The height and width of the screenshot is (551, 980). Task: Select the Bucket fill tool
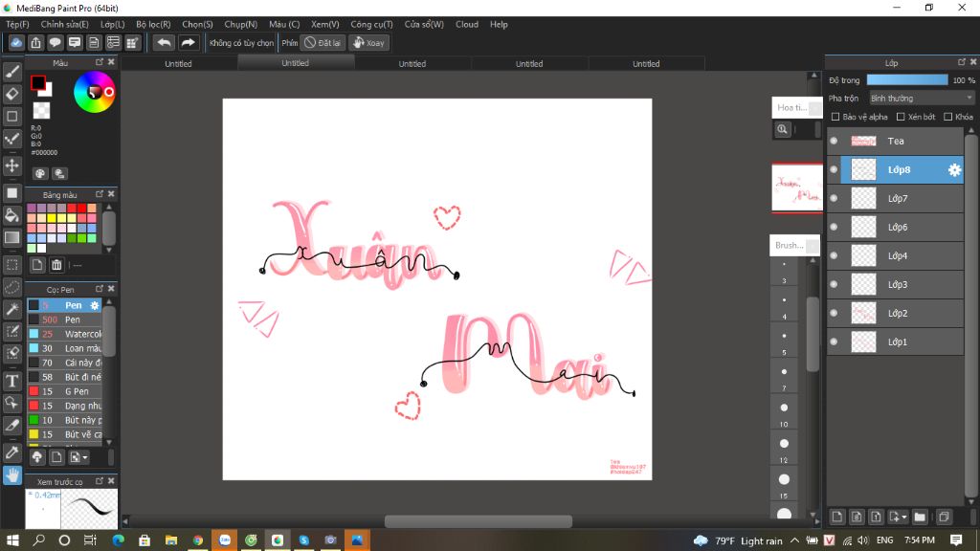tap(11, 215)
